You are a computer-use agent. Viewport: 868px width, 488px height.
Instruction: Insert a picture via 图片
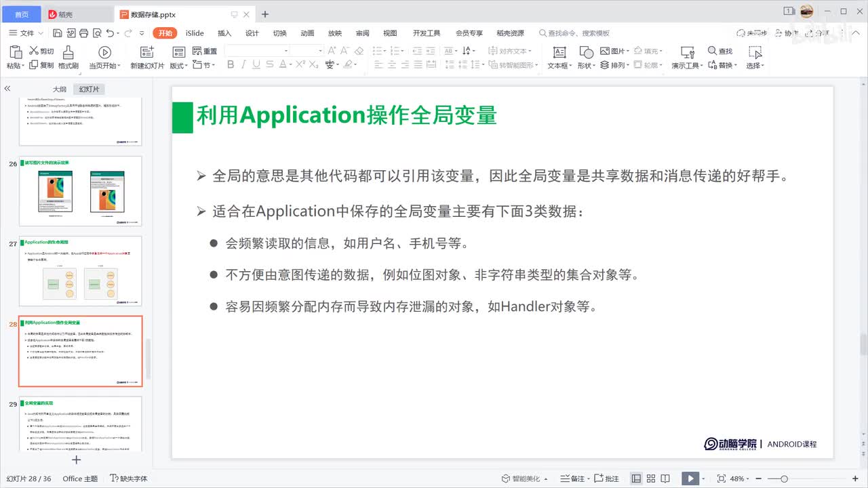click(615, 51)
